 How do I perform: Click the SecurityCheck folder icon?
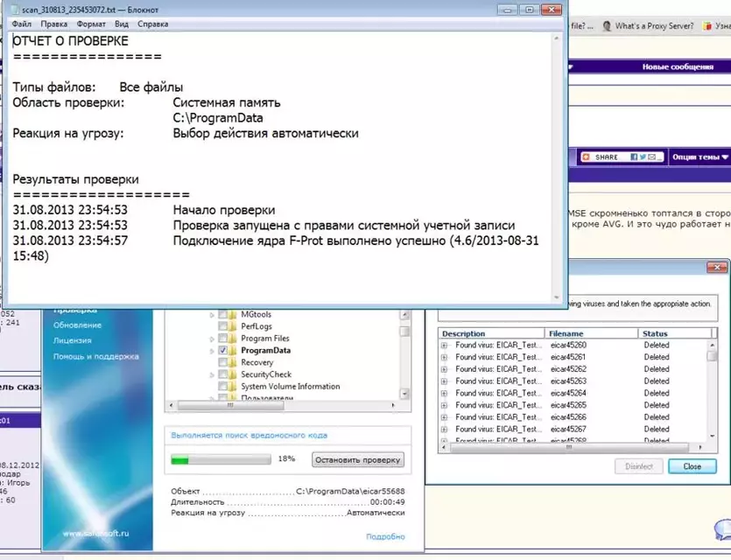pyautogui.click(x=233, y=374)
